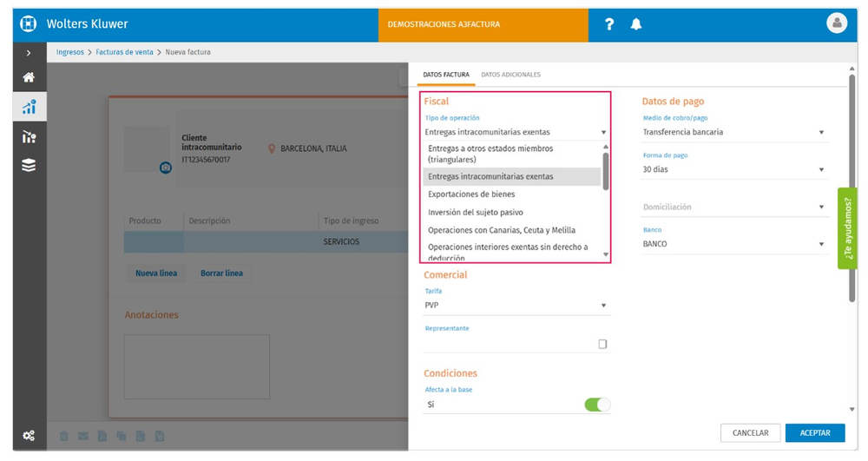Click the Borrar línea button
Screen dimensions: 868x461
221,273
